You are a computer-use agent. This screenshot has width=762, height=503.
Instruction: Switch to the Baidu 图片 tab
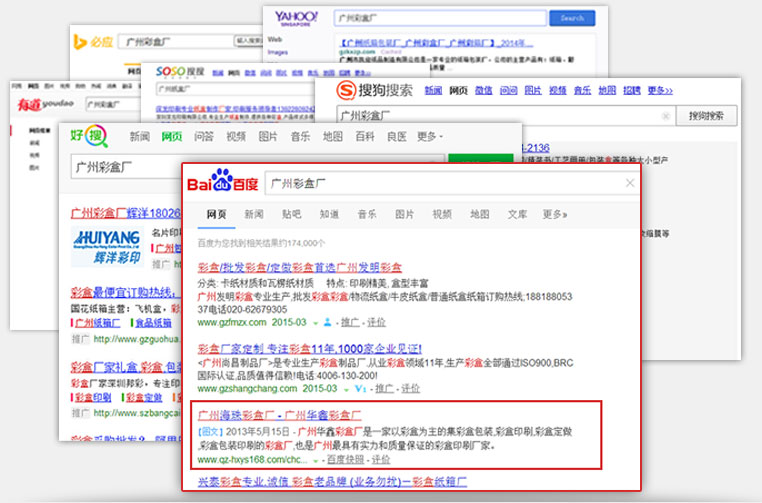tap(404, 214)
